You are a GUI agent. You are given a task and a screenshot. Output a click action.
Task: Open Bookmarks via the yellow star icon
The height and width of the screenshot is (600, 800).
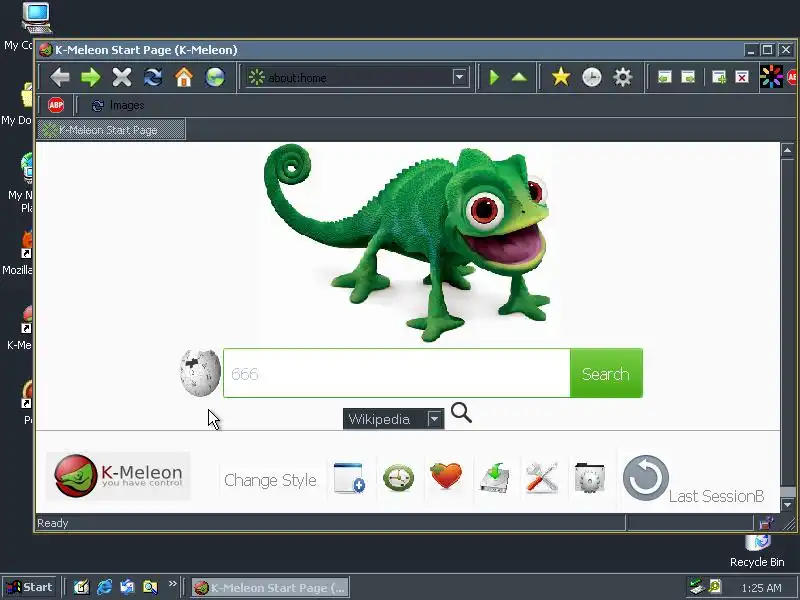(561, 78)
